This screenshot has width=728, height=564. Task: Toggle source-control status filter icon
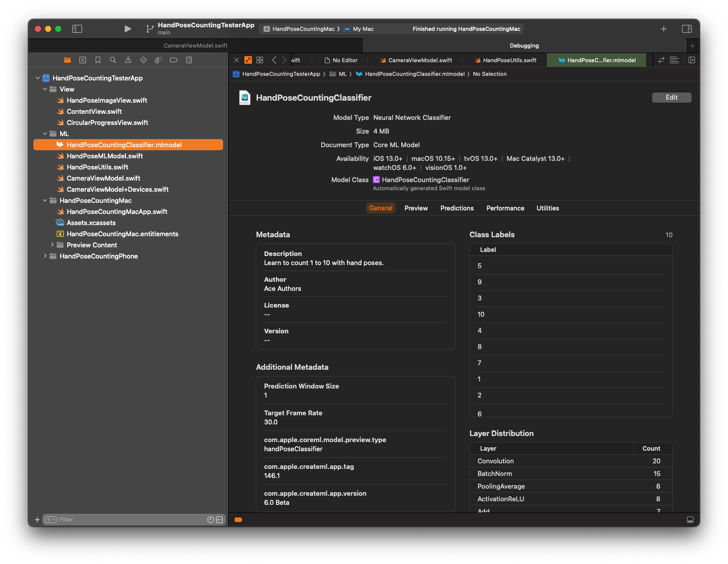220,519
